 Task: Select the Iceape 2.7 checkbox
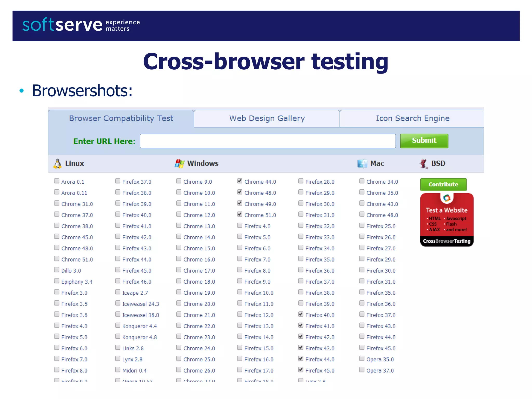118,292
